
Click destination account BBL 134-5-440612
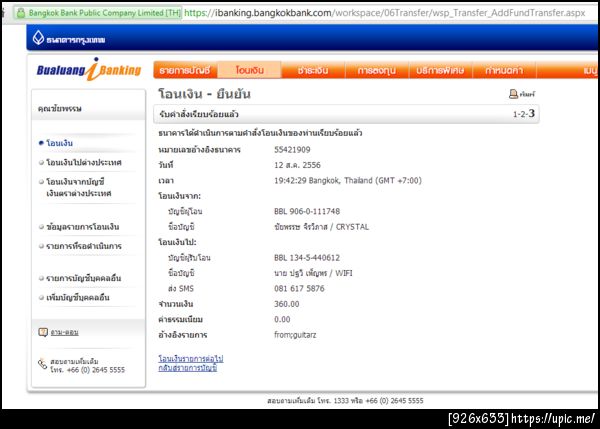coord(307,258)
